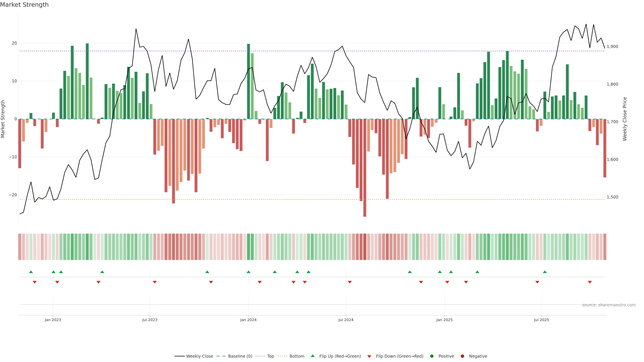Click the first flip-up triangle marker on timeline
This screenshot has width=644, height=362.
[31, 272]
